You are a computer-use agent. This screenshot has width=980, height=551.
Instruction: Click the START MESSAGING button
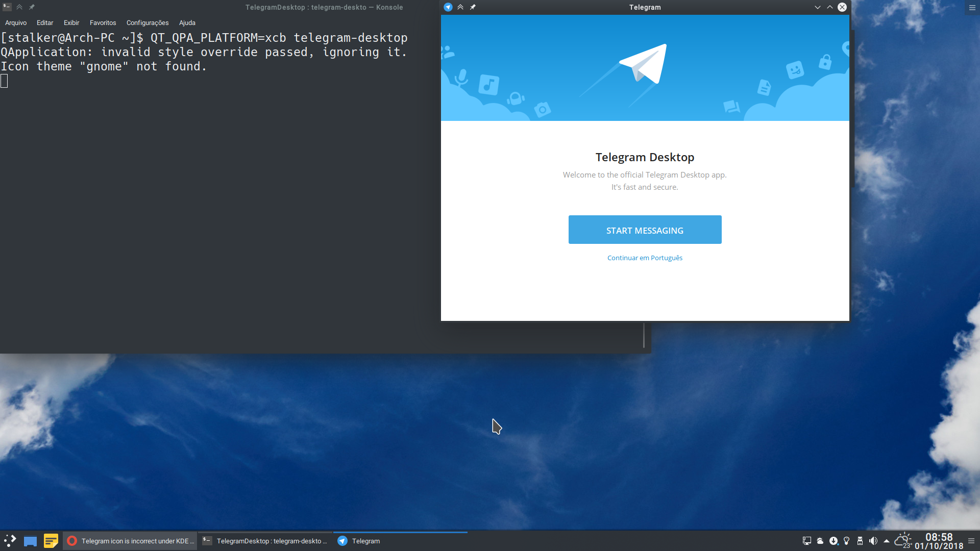[645, 230]
